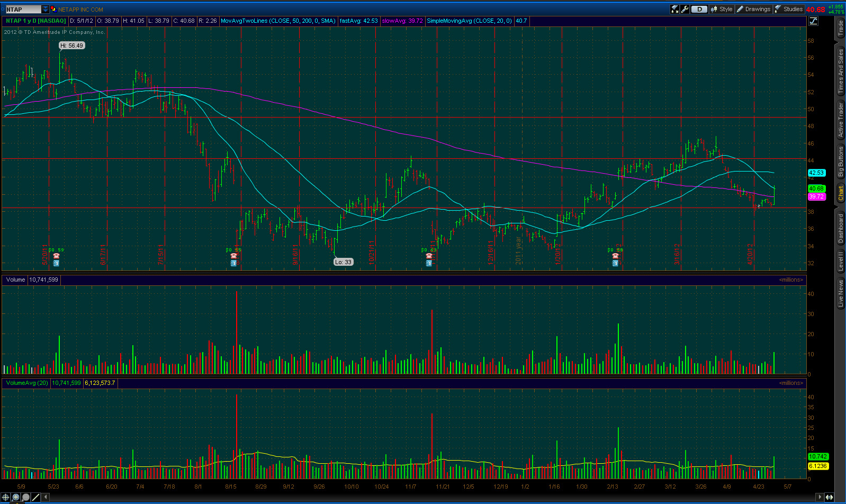Click the magenta 39.72 price axis tag
Screen dimensions: 846x504
click(817, 196)
